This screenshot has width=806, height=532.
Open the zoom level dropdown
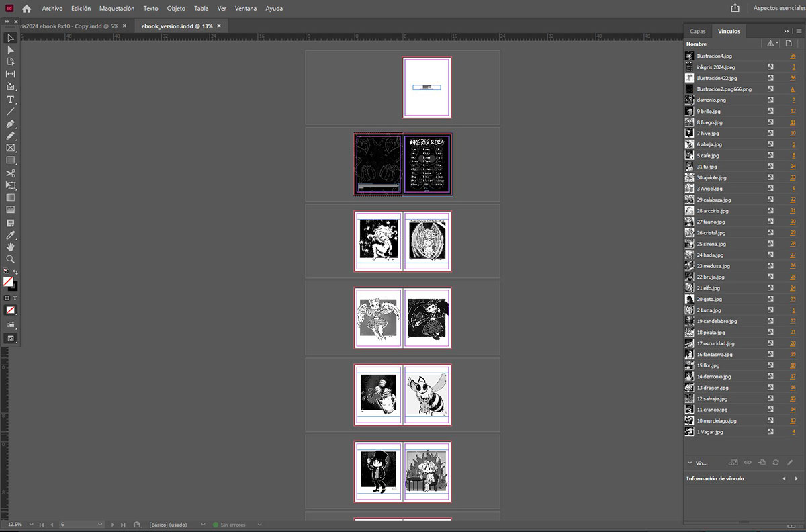pyautogui.click(x=30, y=524)
